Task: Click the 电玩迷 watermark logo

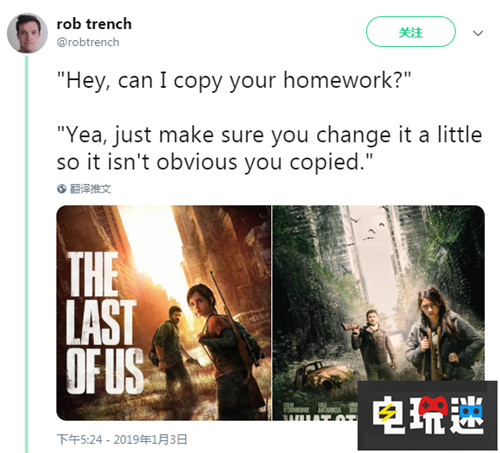Action: (428, 415)
